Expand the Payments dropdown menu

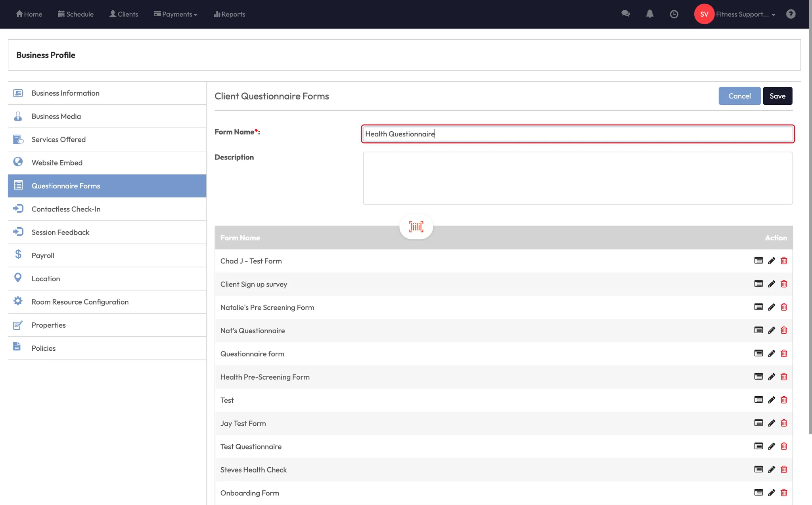coord(176,14)
